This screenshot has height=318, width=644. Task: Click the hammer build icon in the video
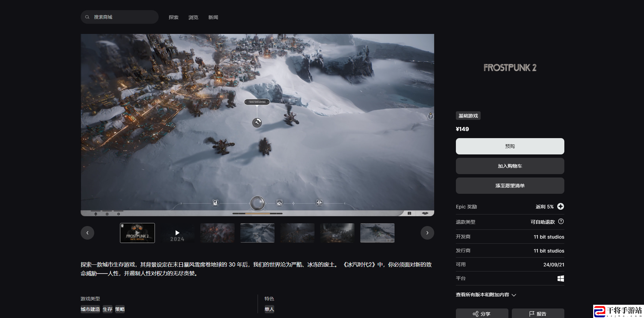point(257,123)
